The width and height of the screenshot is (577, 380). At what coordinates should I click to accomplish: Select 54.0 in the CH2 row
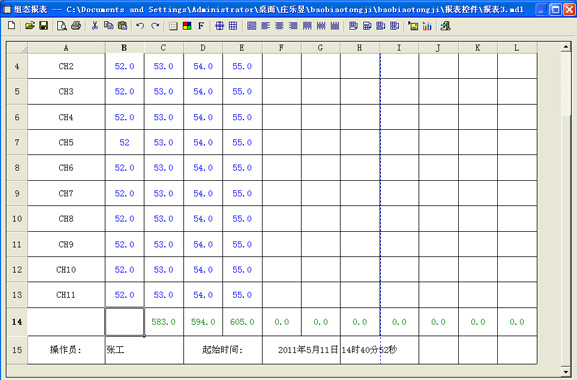click(203, 66)
